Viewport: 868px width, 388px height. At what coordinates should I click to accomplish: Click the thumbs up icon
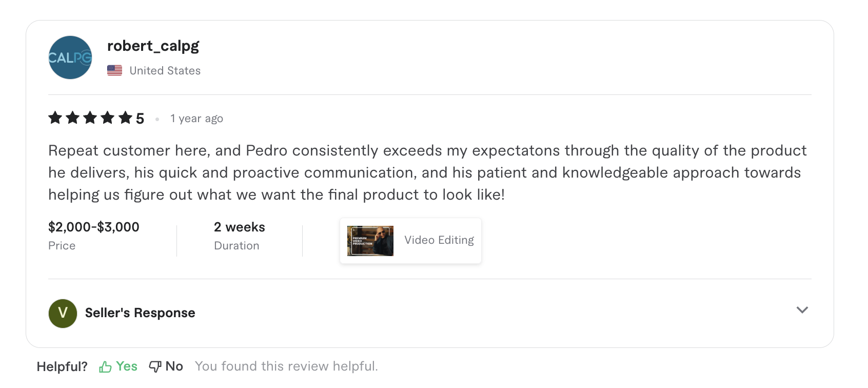(x=105, y=366)
